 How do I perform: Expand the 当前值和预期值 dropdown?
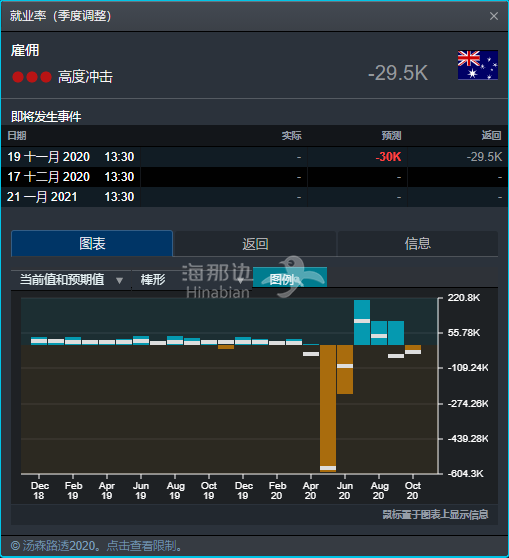[71, 280]
